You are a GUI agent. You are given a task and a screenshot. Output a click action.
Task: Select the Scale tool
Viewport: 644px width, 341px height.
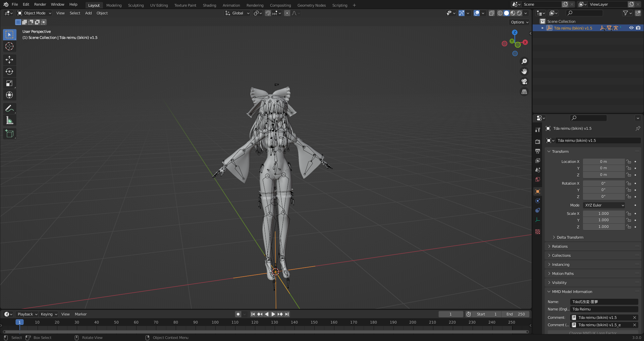[9, 83]
